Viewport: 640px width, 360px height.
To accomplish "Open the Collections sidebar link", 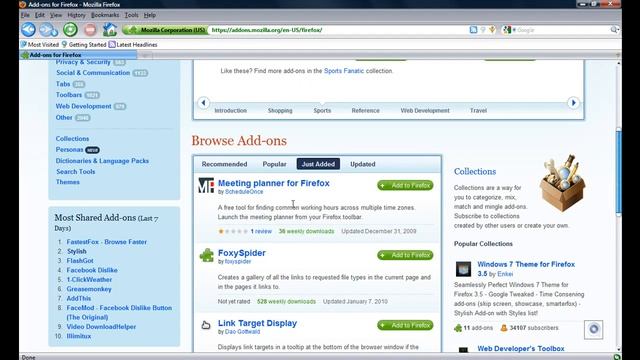I will 72,139.
